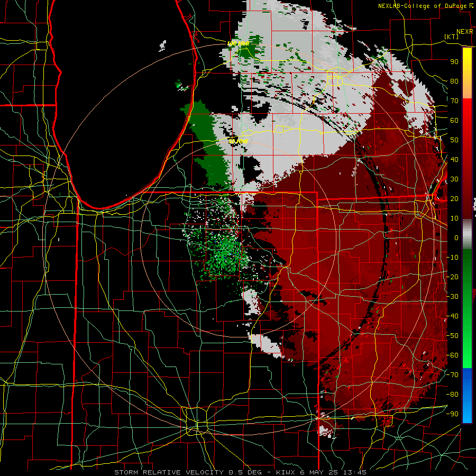
Task: Pick the light blue bottom color bar segment
Action: click(467, 413)
